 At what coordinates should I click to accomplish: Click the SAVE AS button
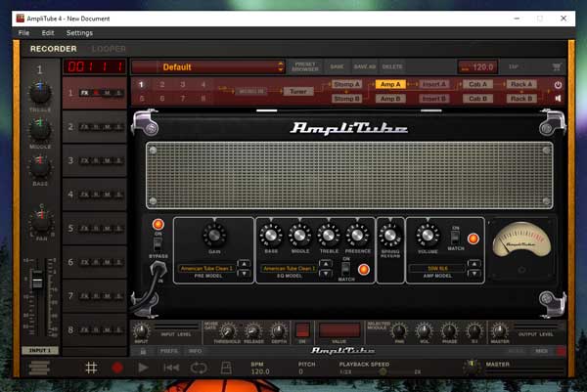click(365, 66)
